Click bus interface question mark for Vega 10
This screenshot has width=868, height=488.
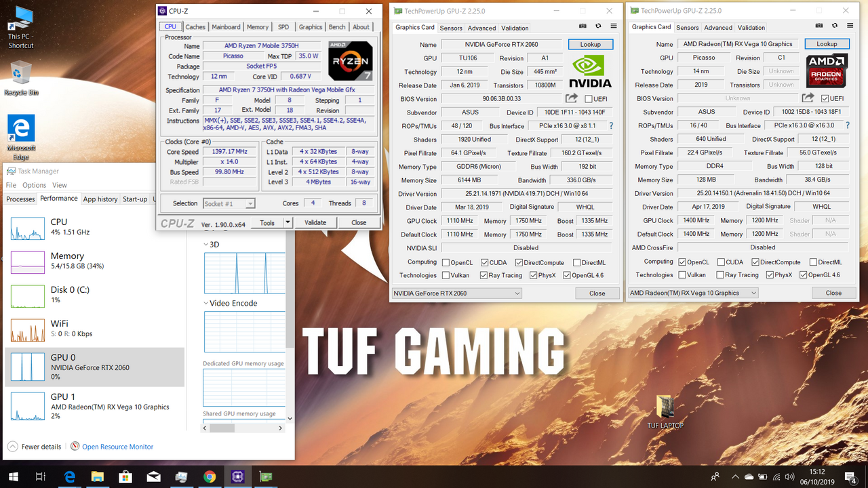coord(848,125)
